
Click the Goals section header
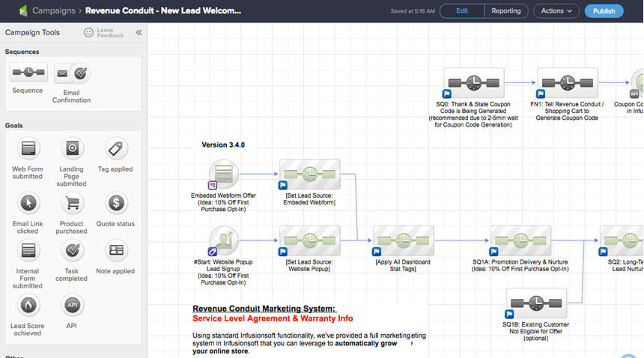tap(14, 126)
